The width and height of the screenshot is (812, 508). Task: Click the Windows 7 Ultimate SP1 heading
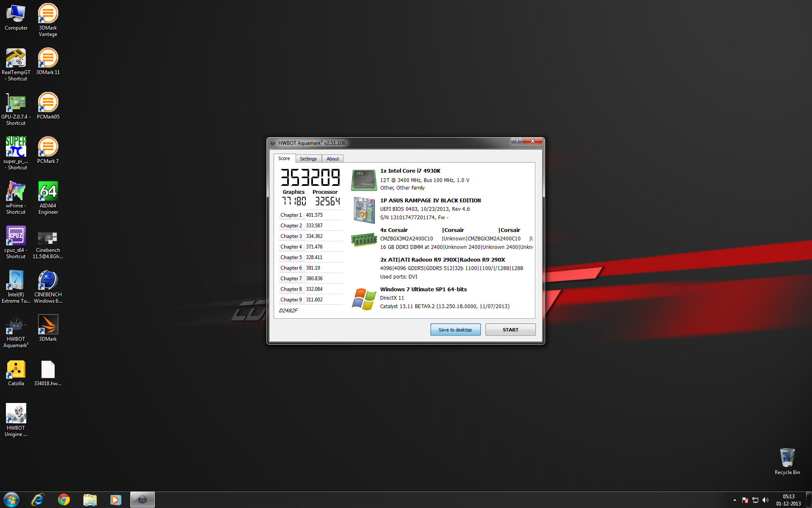click(423, 290)
